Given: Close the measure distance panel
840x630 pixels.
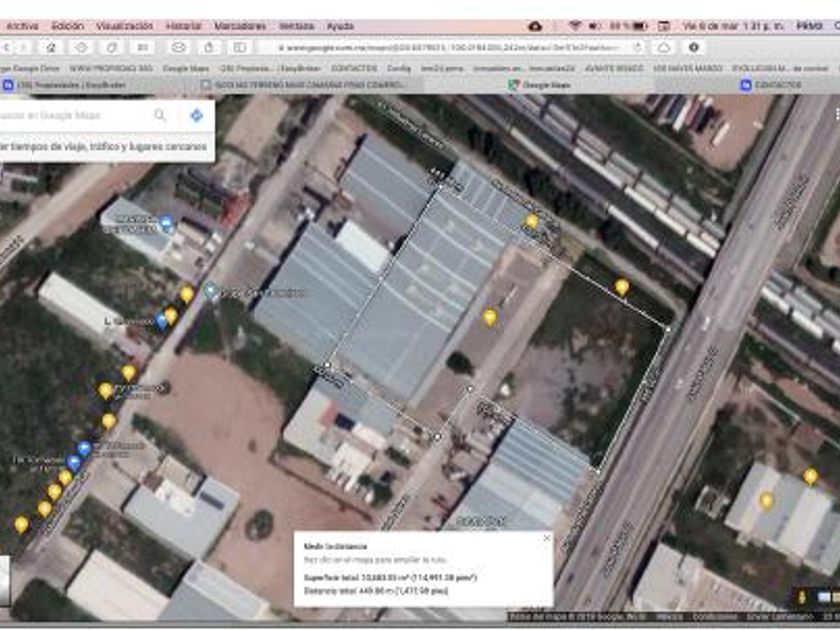Looking at the screenshot, I should click(546, 538).
